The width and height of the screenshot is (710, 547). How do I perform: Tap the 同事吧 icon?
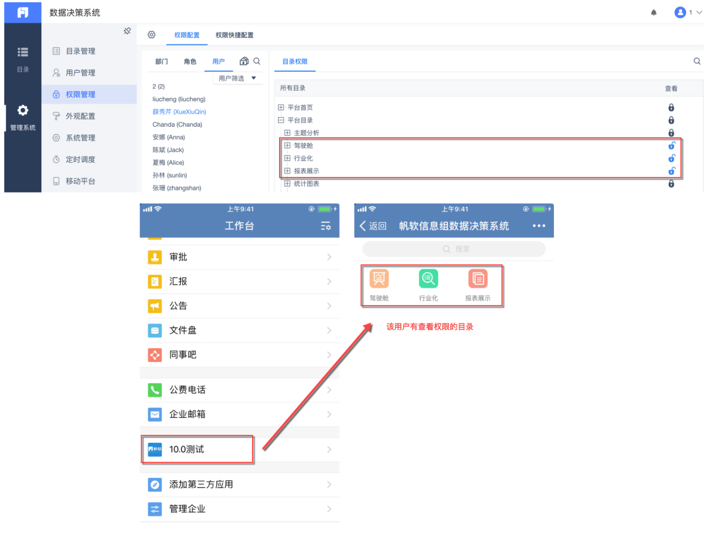pos(155,355)
